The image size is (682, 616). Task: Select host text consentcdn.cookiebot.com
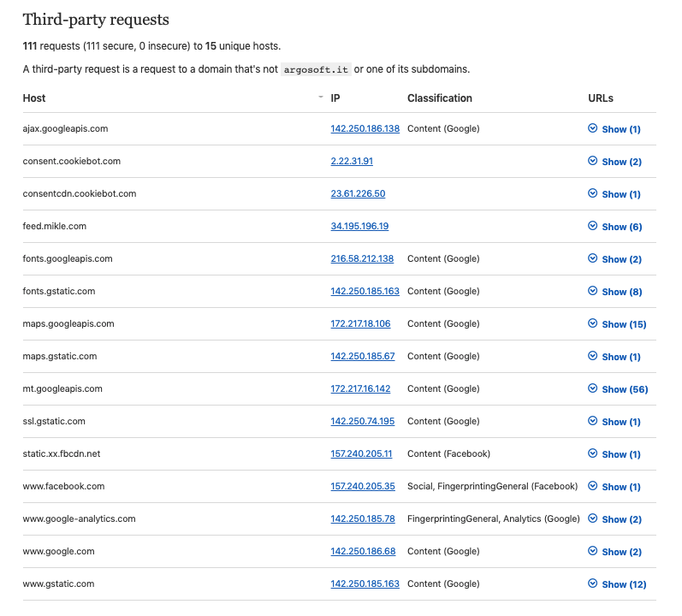(80, 193)
